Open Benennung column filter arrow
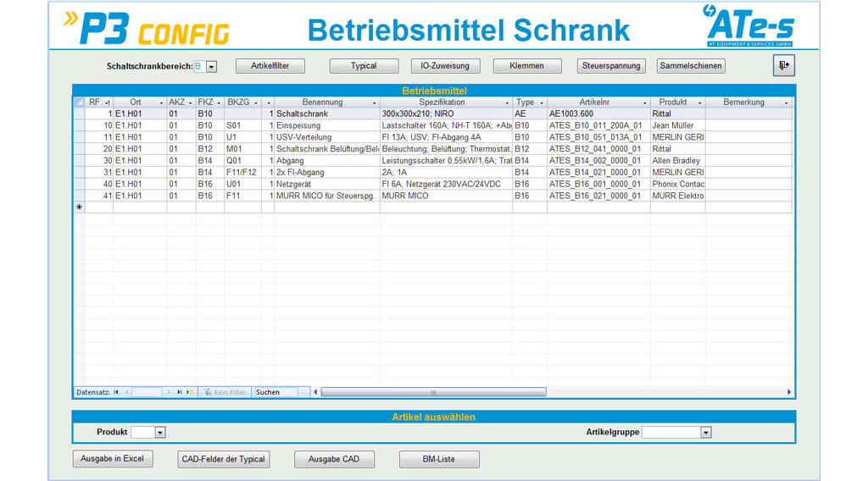 pos(374,102)
